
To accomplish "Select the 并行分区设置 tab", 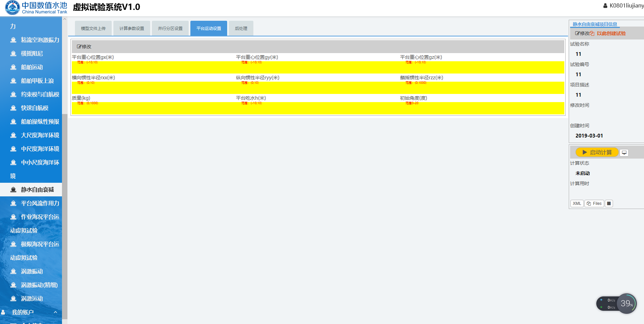I will tap(170, 28).
